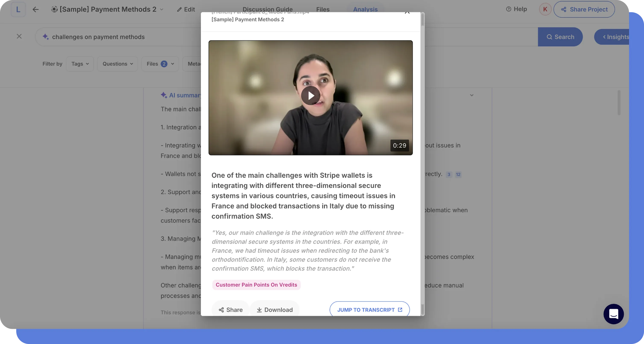Open the L workspace logo

(x=18, y=9)
